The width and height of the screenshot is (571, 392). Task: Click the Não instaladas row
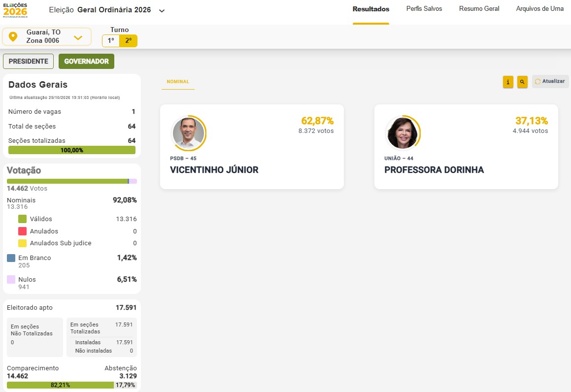tap(104, 351)
